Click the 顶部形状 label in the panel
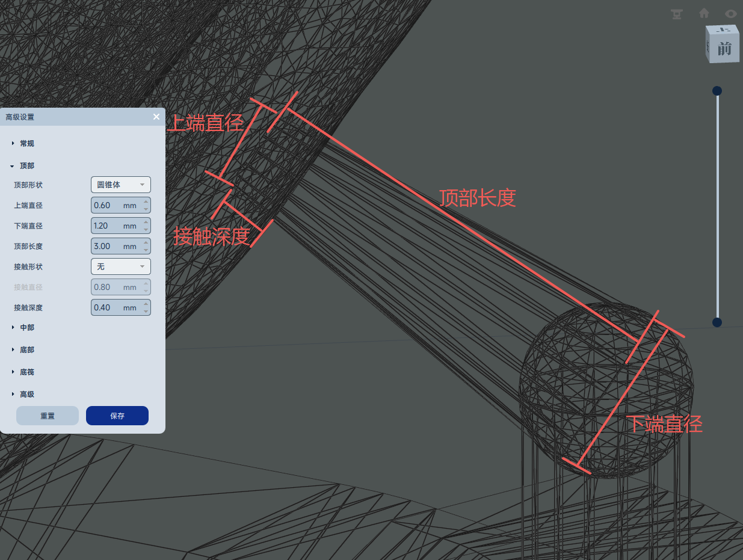The height and width of the screenshot is (560, 743). click(x=28, y=185)
